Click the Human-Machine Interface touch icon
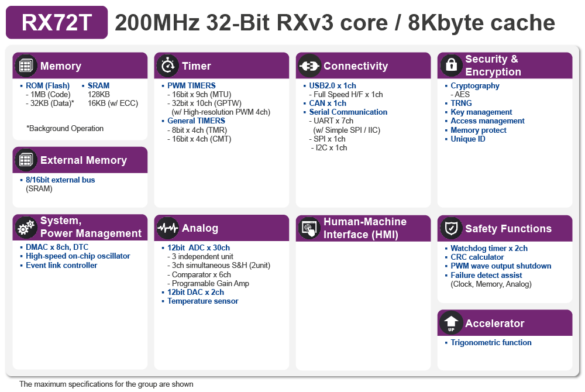585x392 pixels. click(309, 228)
